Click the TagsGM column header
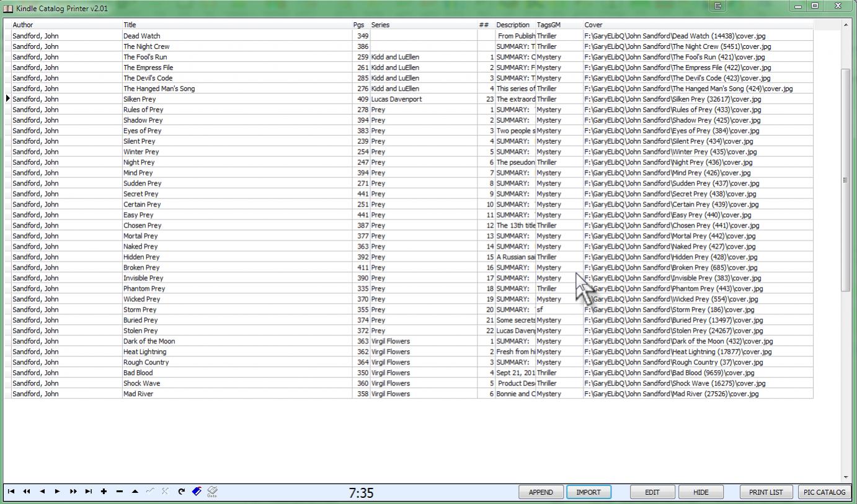 click(x=559, y=25)
